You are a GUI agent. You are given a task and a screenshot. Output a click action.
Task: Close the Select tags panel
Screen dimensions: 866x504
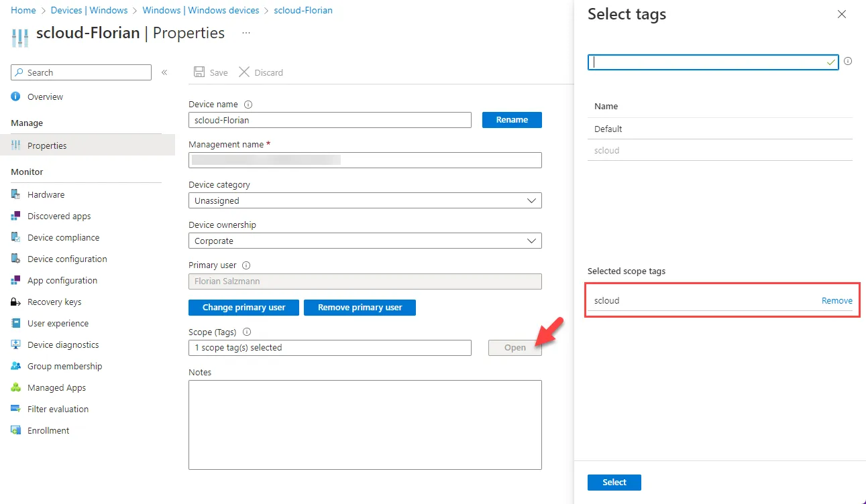pos(842,14)
